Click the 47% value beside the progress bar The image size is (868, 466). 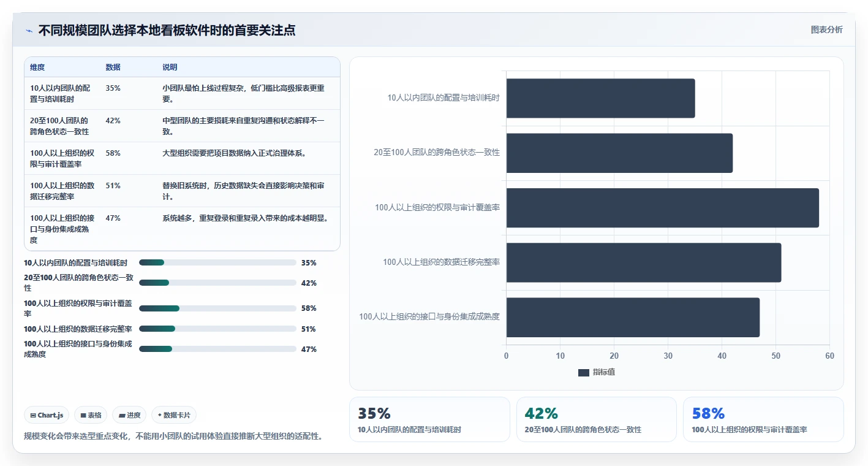pos(309,349)
